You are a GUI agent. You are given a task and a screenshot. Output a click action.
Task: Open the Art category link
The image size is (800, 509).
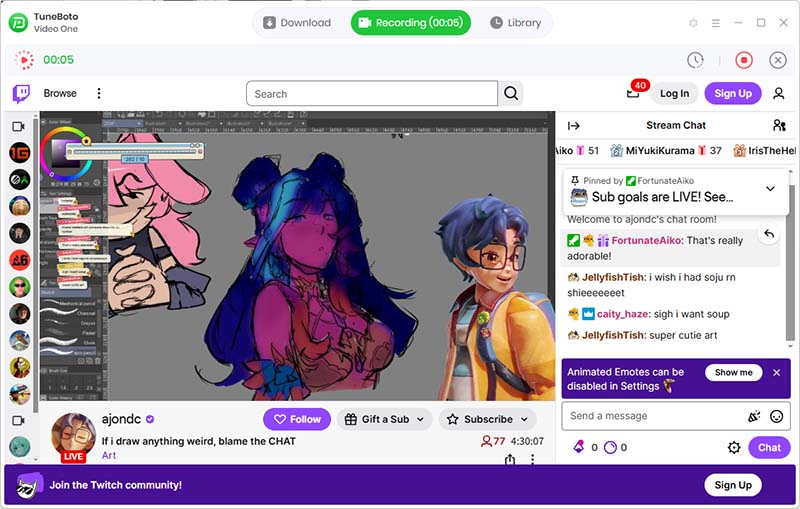tap(109, 455)
